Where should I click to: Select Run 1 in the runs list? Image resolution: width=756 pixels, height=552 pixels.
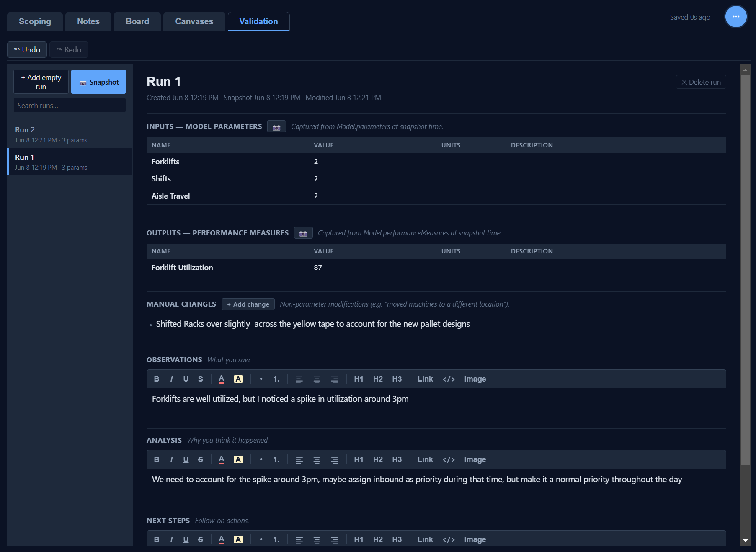[x=70, y=162]
